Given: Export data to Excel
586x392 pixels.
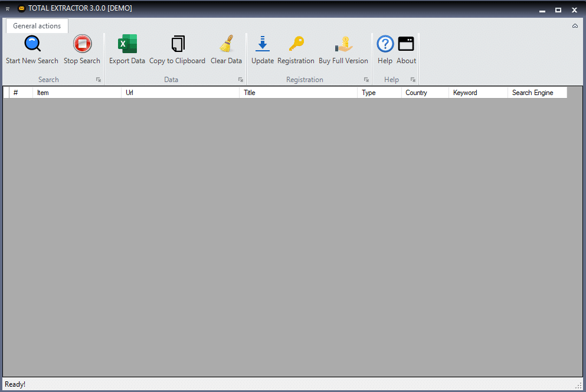Looking at the screenshot, I should pos(127,50).
